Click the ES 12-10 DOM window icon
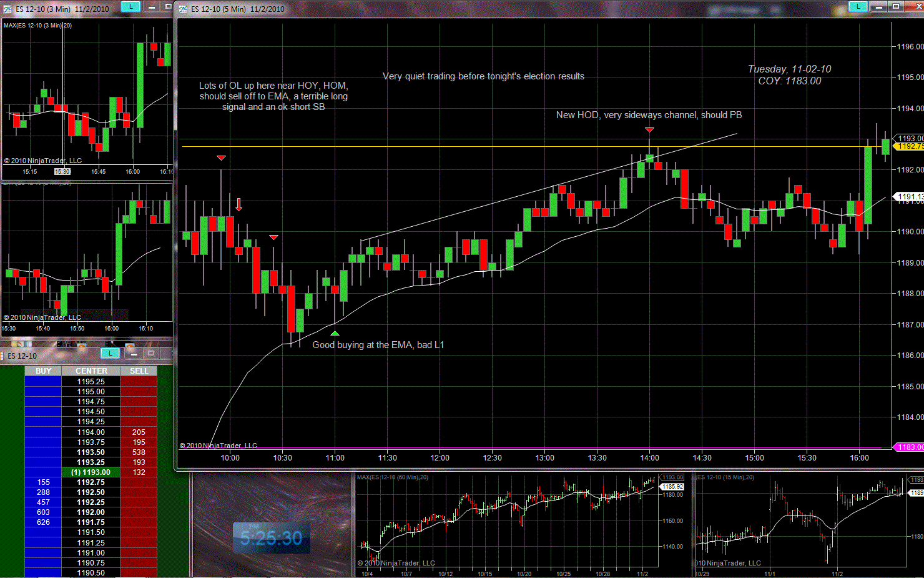Viewport: 924px width, 578px height. tap(4, 356)
